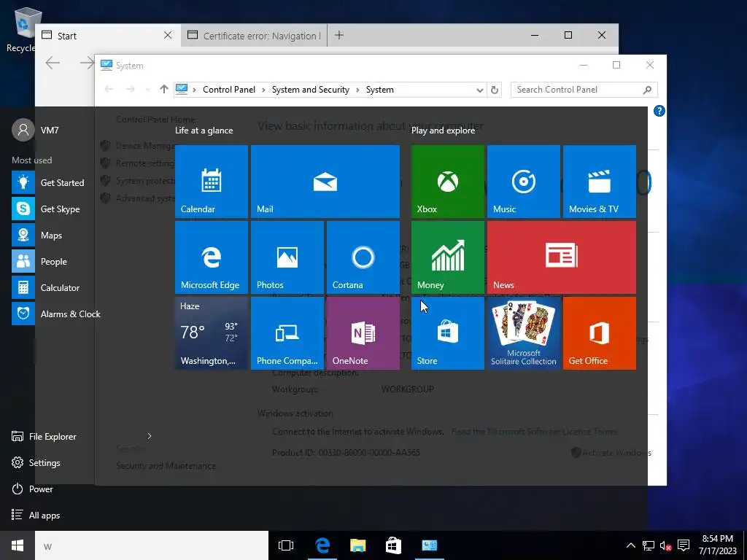The height and width of the screenshot is (560, 747).
Task: Open the Action Center notifications icon
Action: pos(684,545)
